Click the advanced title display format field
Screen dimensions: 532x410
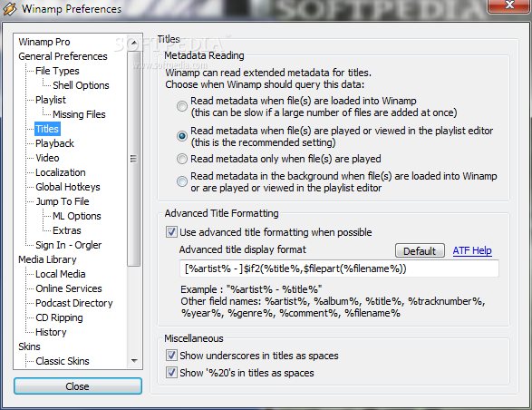339,268
